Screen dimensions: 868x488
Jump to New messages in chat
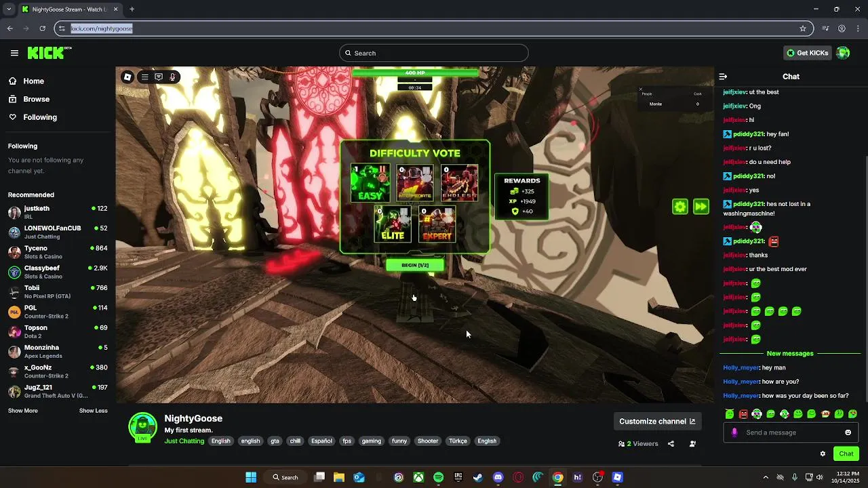click(790, 354)
